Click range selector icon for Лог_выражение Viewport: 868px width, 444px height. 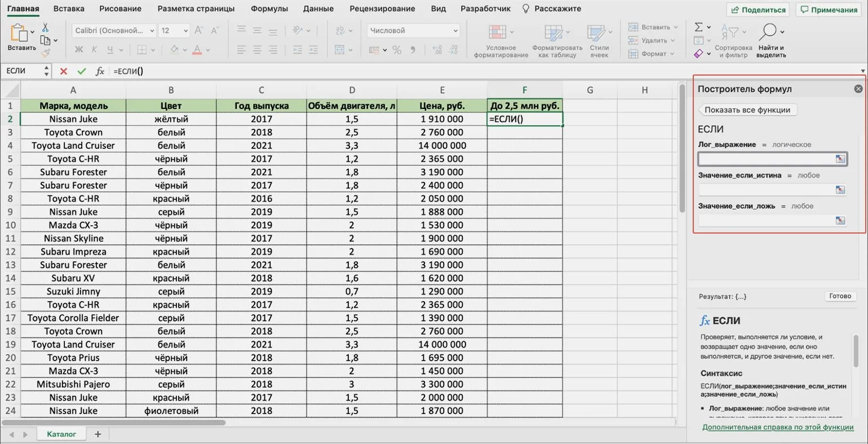840,159
